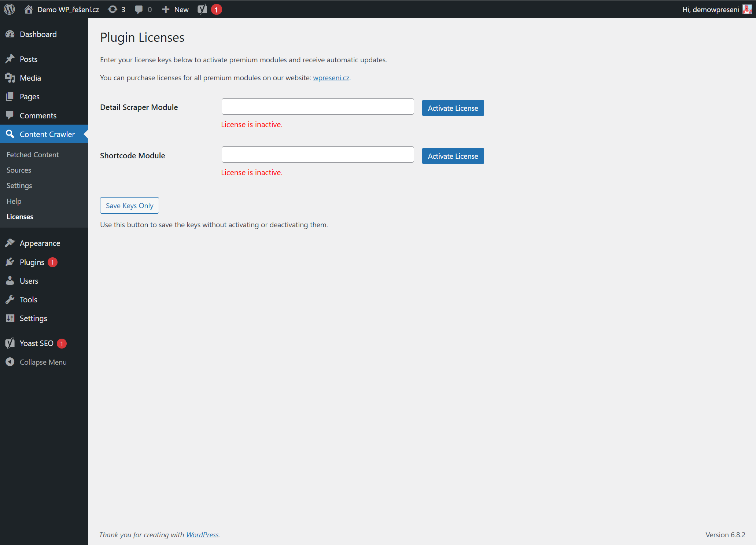Click the WordPress logo icon
The height and width of the screenshot is (545, 756).
click(10, 9)
